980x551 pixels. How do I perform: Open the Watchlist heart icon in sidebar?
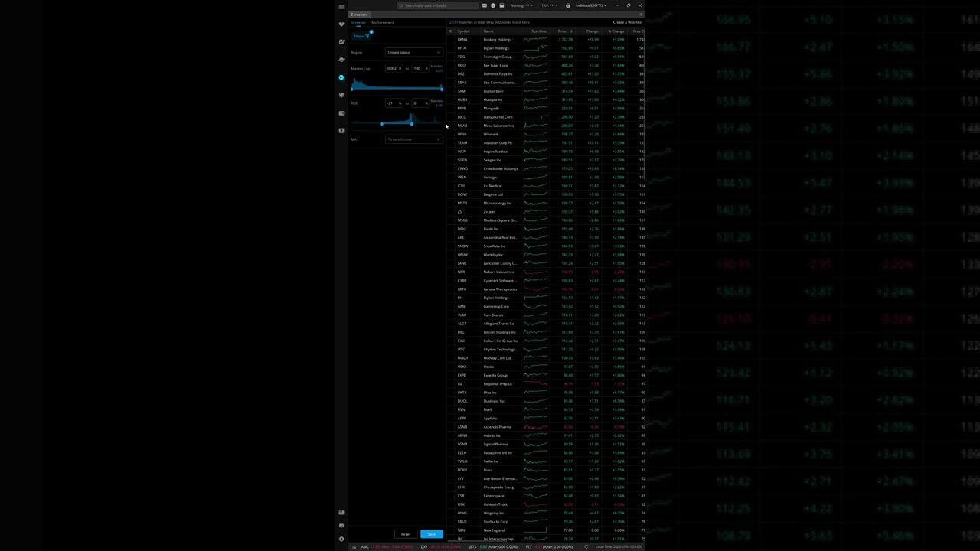341,24
